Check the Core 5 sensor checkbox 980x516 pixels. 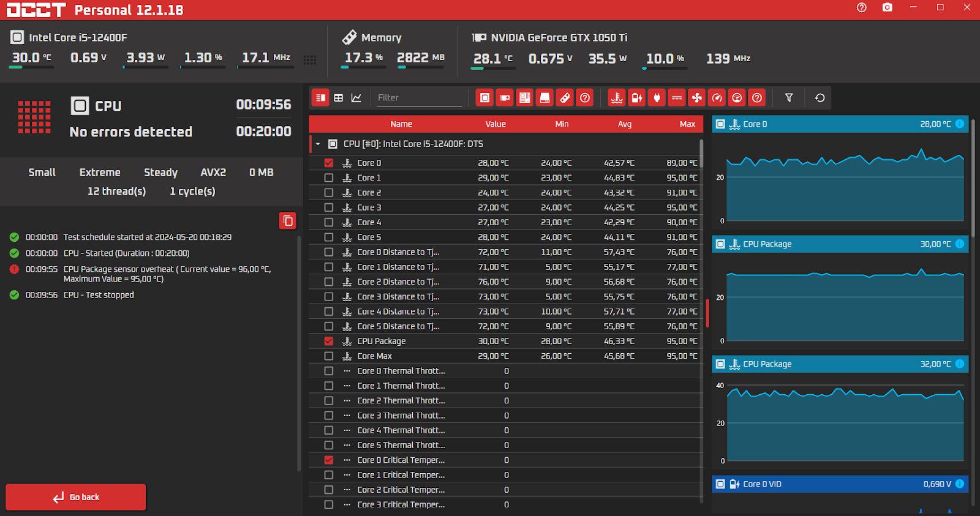coord(329,237)
